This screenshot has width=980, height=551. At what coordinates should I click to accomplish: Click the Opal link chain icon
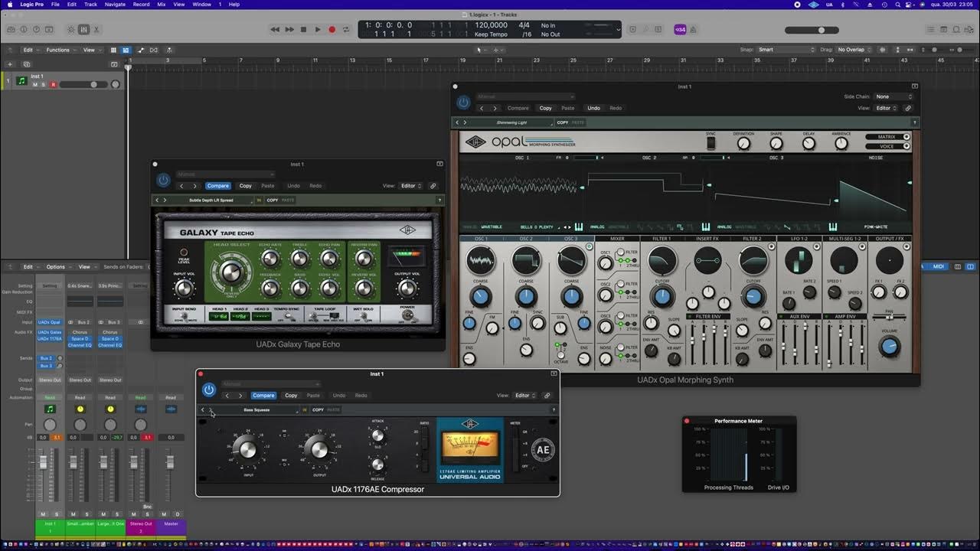point(908,108)
